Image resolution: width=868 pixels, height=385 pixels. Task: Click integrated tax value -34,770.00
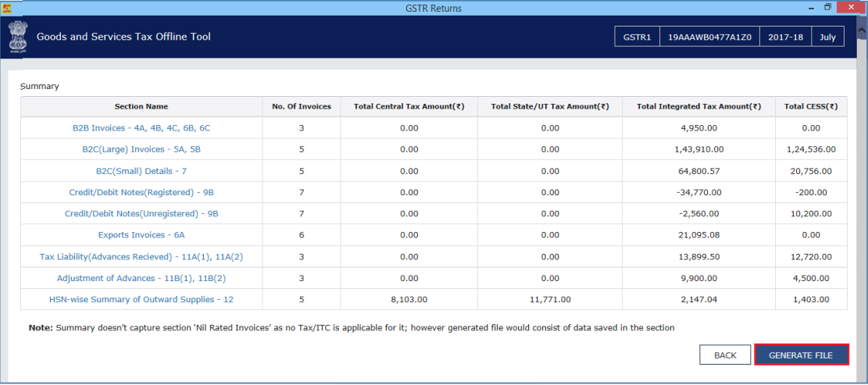pyautogui.click(x=699, y=192)
